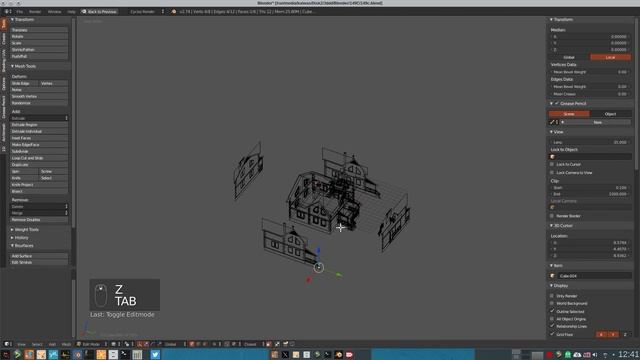Click Remove Doubles button
The image size is (640, 360).
point(39,220)
